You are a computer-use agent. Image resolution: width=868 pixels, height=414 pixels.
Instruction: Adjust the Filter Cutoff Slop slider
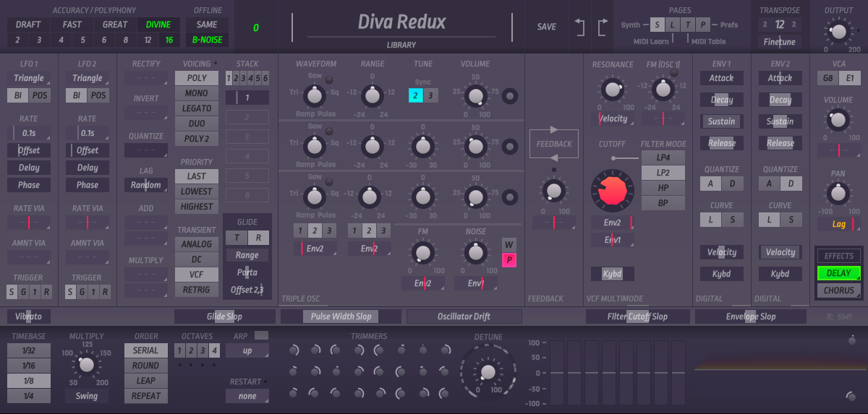click(637, 316)
